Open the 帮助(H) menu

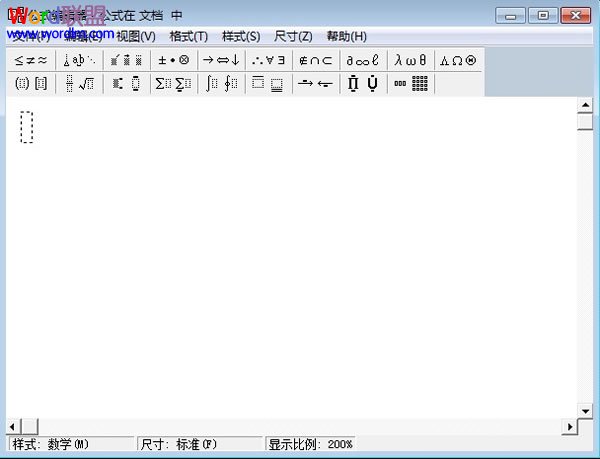pos(347,37)
